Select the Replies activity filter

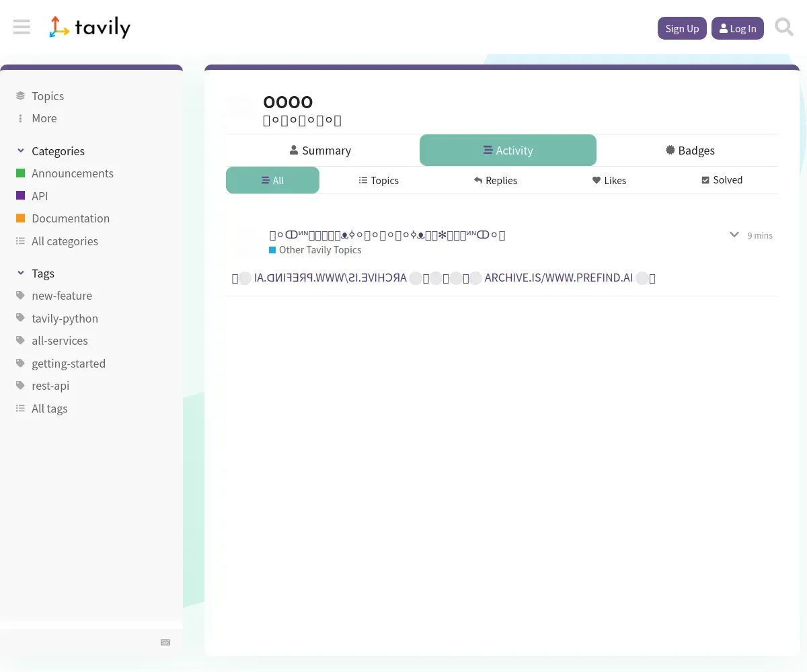tap(496, 180)
